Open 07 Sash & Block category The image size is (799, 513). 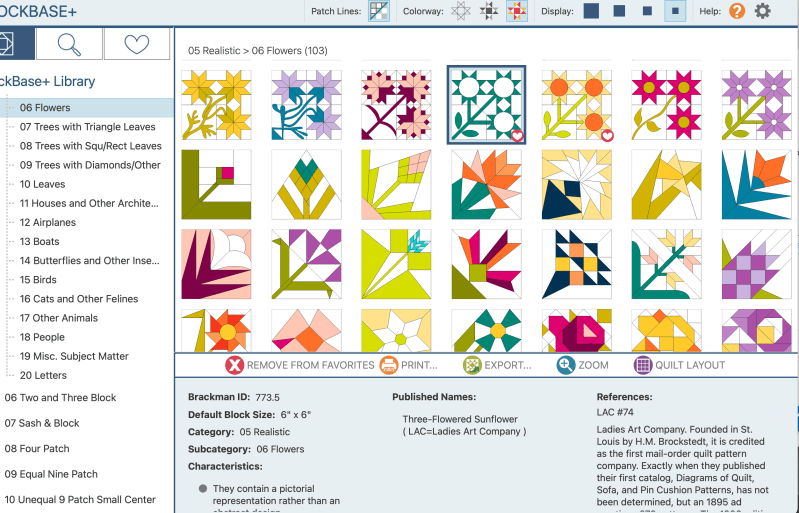point(42,423)
